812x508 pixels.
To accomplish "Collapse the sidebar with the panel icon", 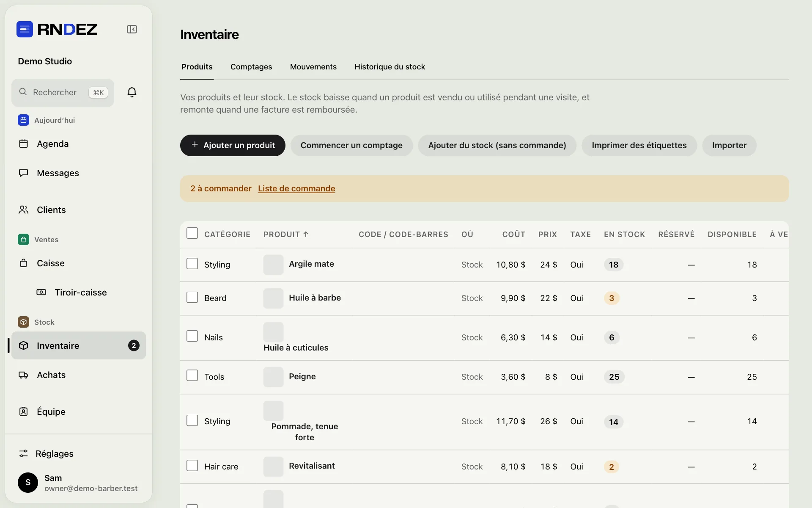I will coord(132,29).
